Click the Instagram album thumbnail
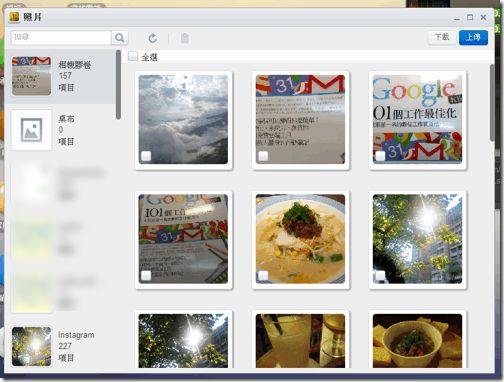Image resolution: width=504 pixels, height=382 pixels. tap(32, 346)
